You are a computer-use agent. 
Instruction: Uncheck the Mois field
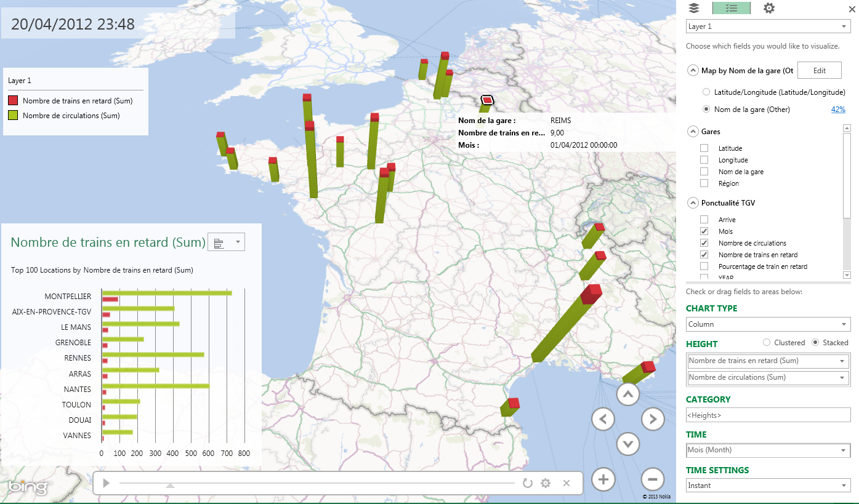(x=704, y=231)
